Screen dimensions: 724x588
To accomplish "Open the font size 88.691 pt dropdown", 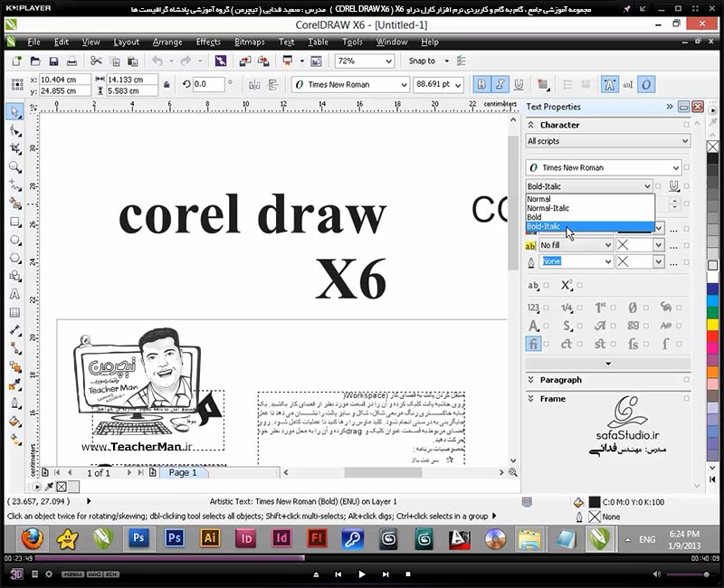I will (458, 85).
